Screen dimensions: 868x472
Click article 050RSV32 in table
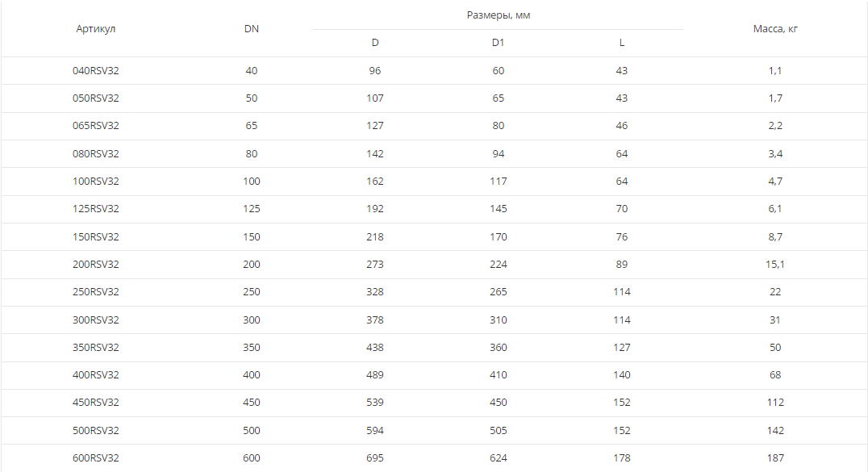point(96,98)
